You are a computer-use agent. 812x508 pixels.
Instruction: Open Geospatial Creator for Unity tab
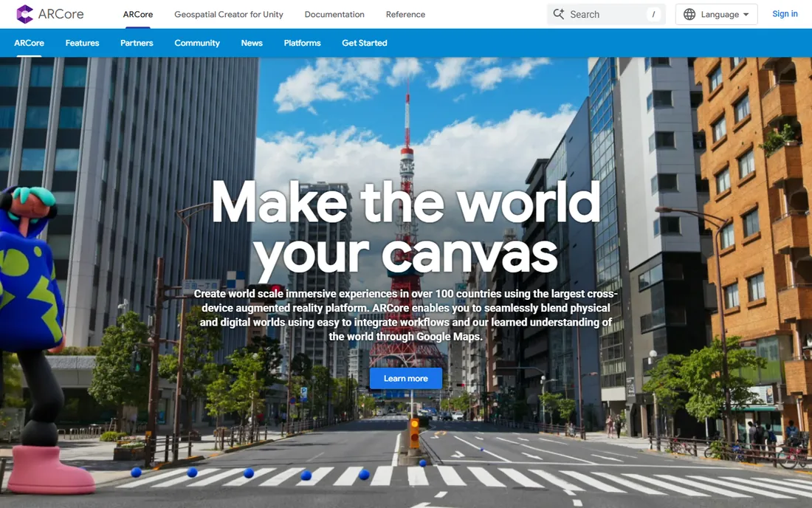pos(228,15)
